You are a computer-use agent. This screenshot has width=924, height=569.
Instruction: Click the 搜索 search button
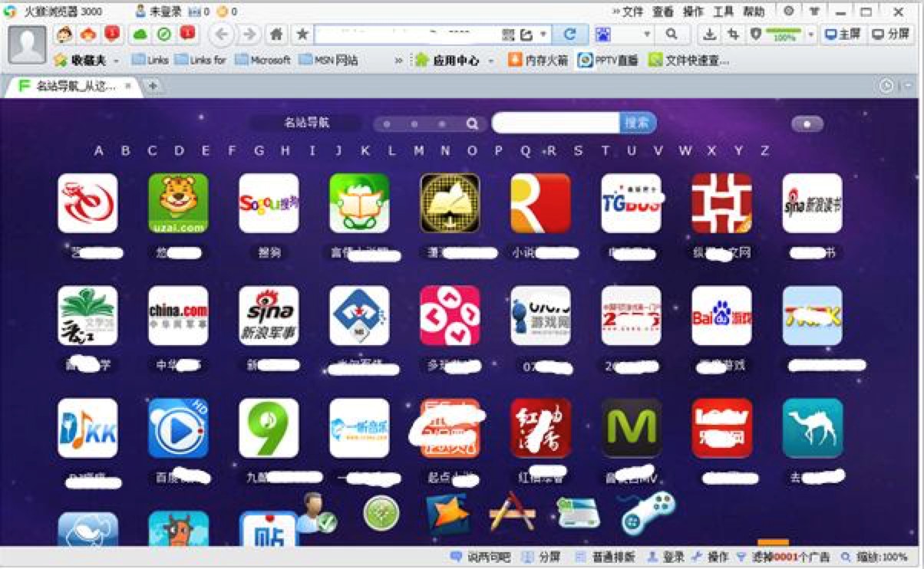pyautogui.click(x=637, y=123)
